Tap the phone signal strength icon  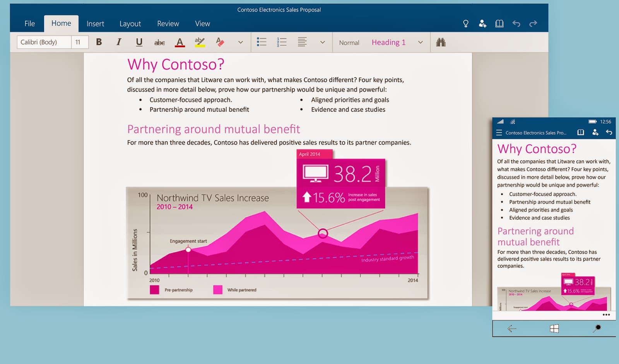point(500,121)
